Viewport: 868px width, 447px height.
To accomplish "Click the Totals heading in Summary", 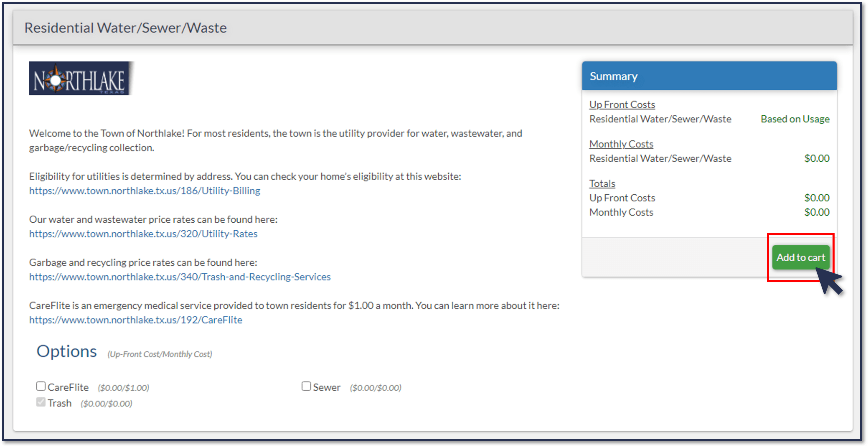I will (x=602, y=184).
